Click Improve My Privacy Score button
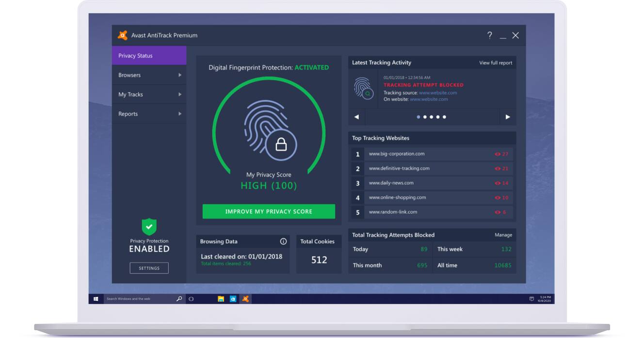Screen dimensions: 644x338 pos(269,212)
